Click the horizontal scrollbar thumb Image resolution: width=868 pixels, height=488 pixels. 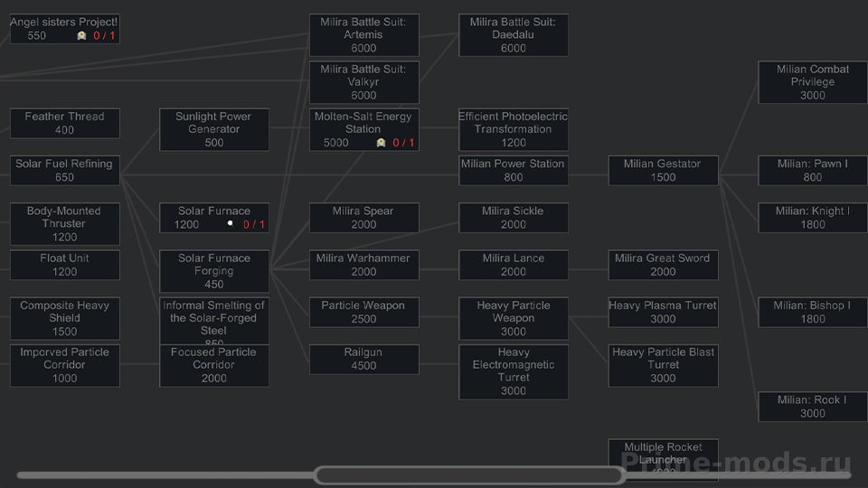469,475
